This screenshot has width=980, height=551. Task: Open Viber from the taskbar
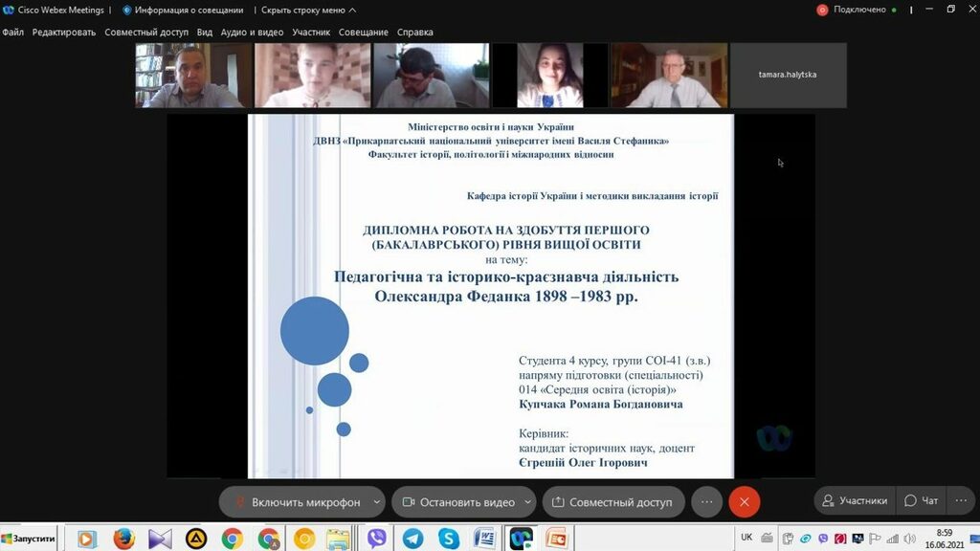pos(376,539)
